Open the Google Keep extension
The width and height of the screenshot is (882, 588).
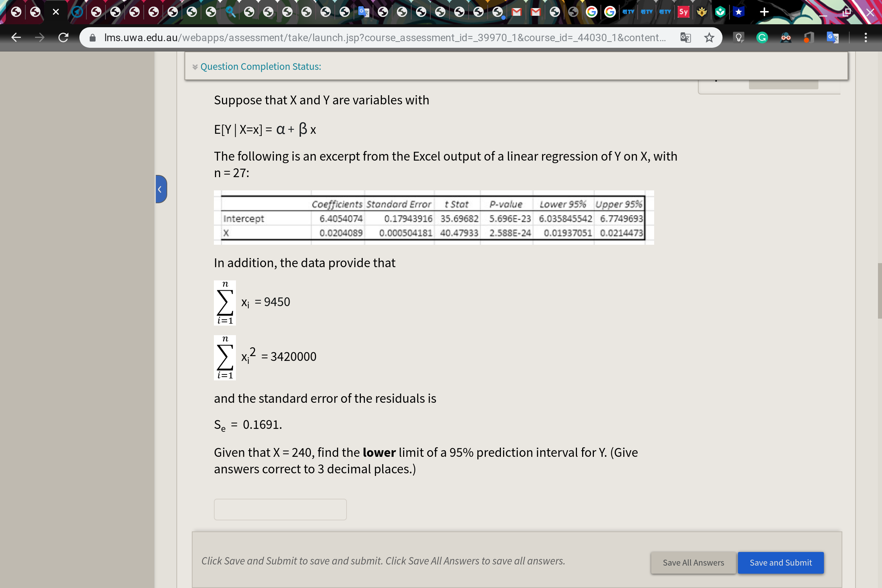click(738, 37)
